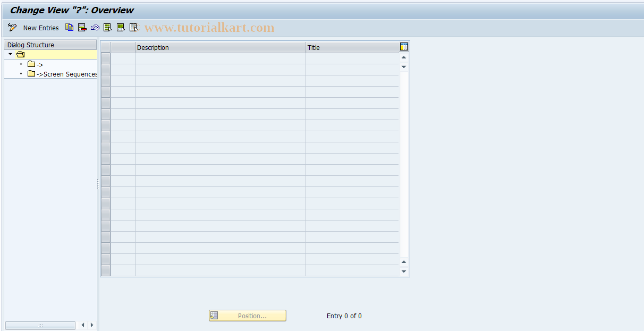The height and width of the screenshot is (331, 644).
Task: Open table settings icon at top-right of grid
Action: click(x=404, y=47)
